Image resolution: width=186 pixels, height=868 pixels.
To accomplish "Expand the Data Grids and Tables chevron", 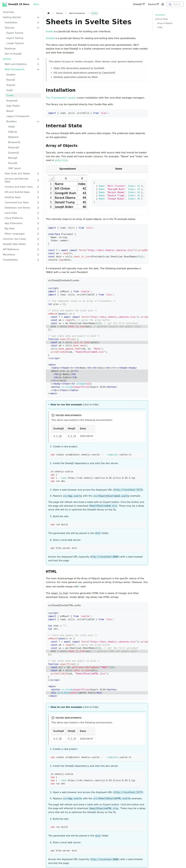I will pyautogui.click(x=38, y=174).
